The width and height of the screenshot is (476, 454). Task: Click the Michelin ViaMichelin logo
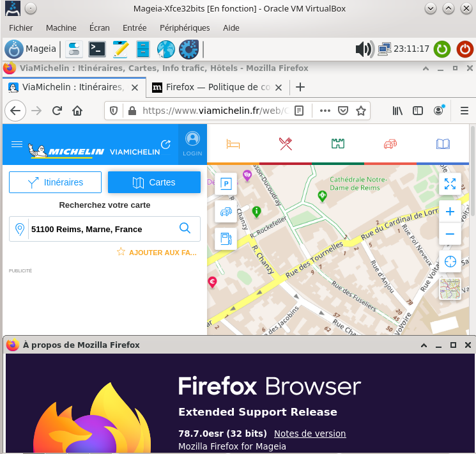coord(94,151)
